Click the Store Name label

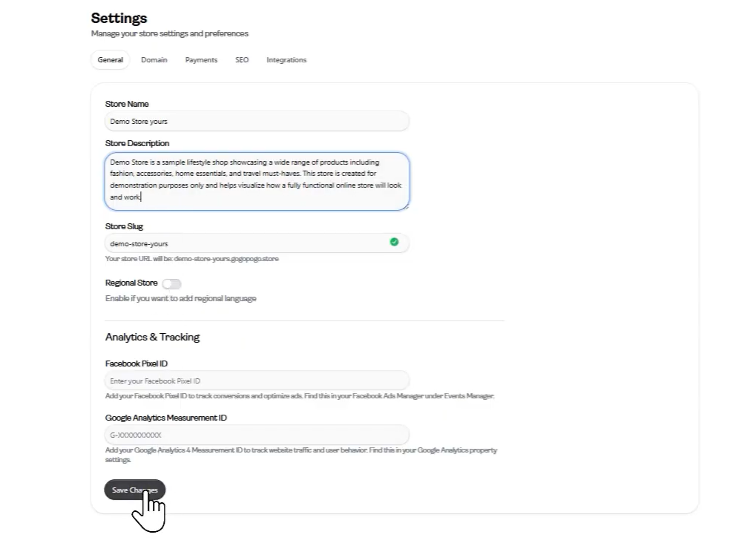pos(127,104)
